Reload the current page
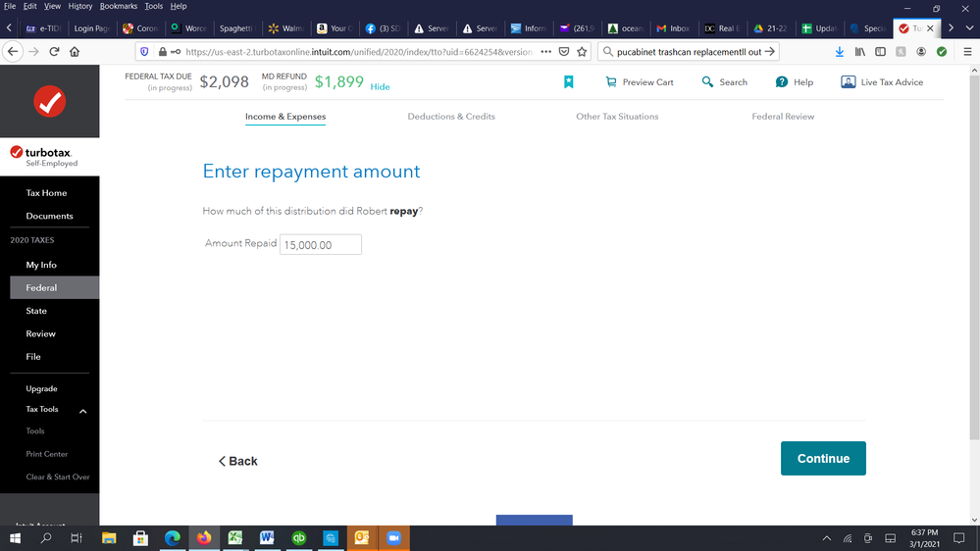This screenshot has height=551, width=980. (54, 52)
